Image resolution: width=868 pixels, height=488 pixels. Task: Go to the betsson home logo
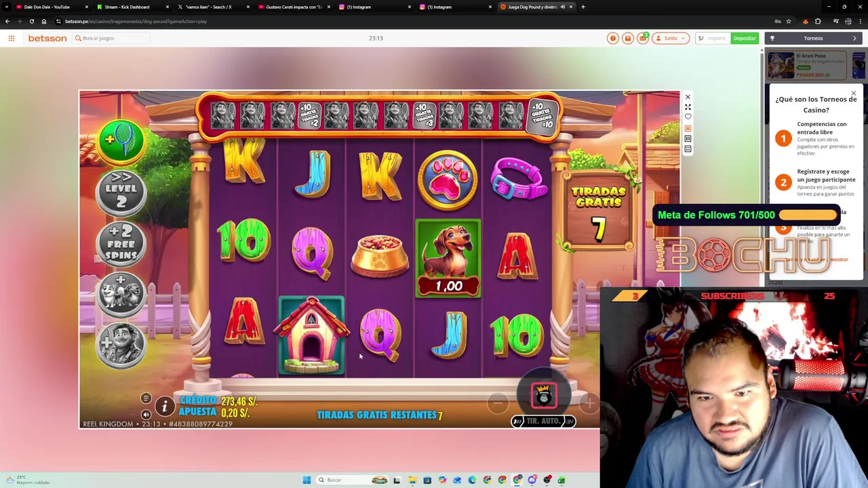[47, 38]
